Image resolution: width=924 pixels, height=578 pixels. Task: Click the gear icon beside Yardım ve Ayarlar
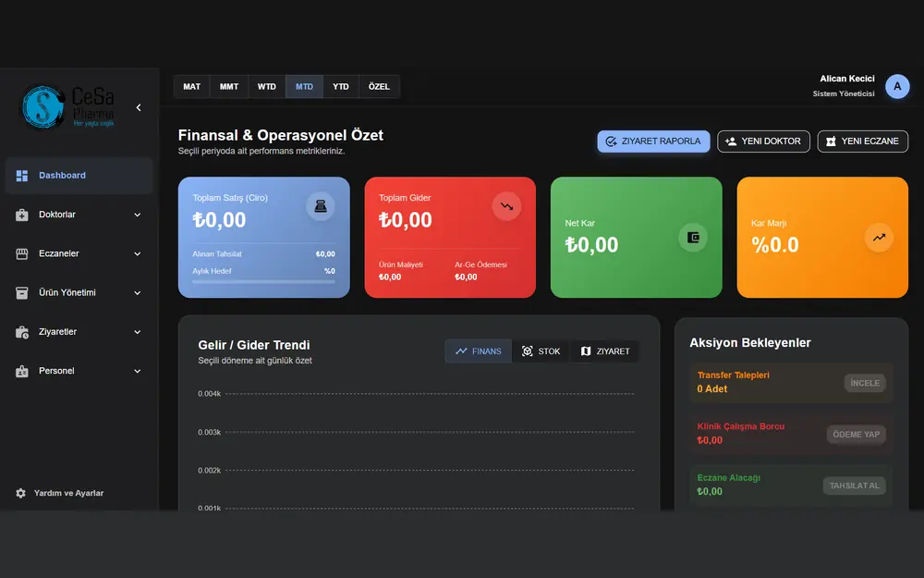point(20,493)
